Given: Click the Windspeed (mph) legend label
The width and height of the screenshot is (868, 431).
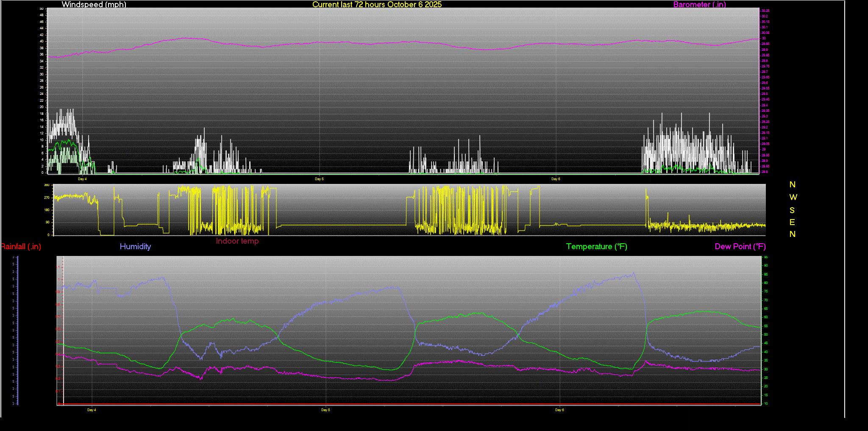Looking at the screenshot, I should pyautogui.click(x=94, y=5).
